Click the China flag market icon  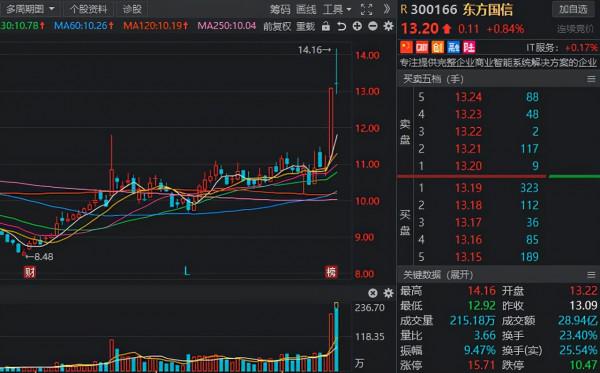tap(406, 47)
